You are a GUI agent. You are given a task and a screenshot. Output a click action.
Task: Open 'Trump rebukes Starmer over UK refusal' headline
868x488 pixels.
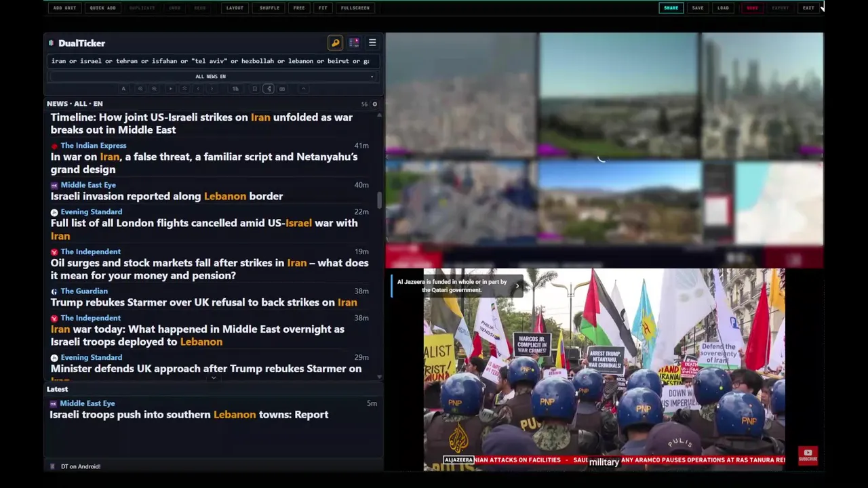(x=203, y=302)
